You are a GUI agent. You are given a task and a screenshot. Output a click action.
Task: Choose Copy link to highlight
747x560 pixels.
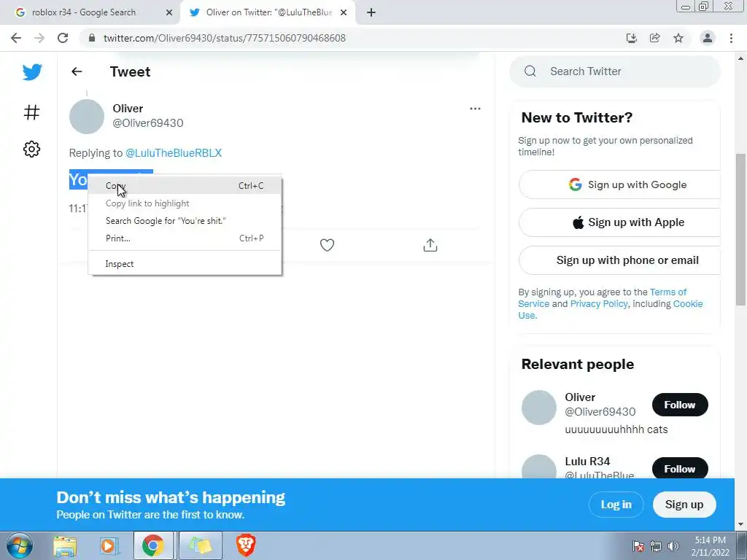tap(185, 203)
